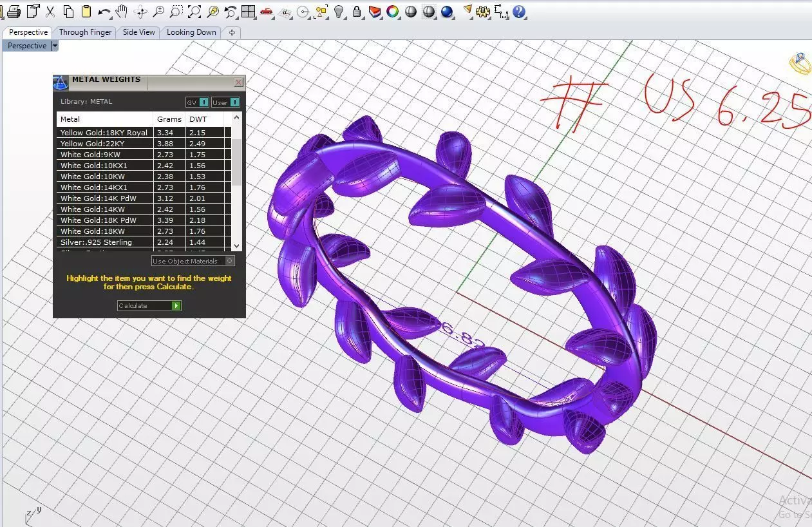Select the Zoom dynamic magnifier
The image size is (812, 527).
[158, 12]
